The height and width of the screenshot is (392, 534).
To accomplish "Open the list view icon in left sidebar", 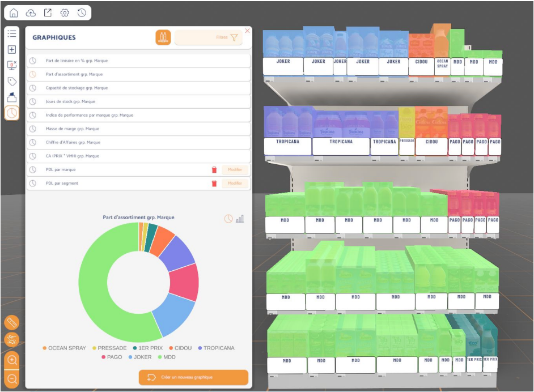I will (12, 33).
